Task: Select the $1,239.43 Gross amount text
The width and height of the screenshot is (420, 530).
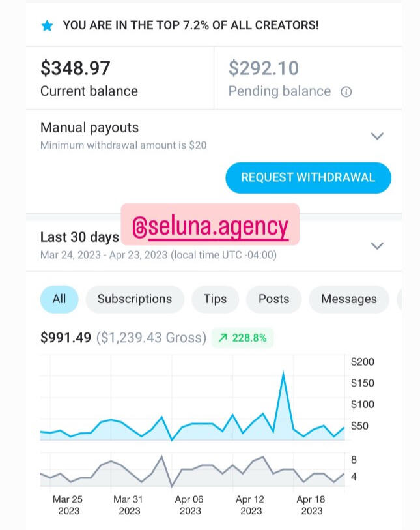Action: pos(151,338)
